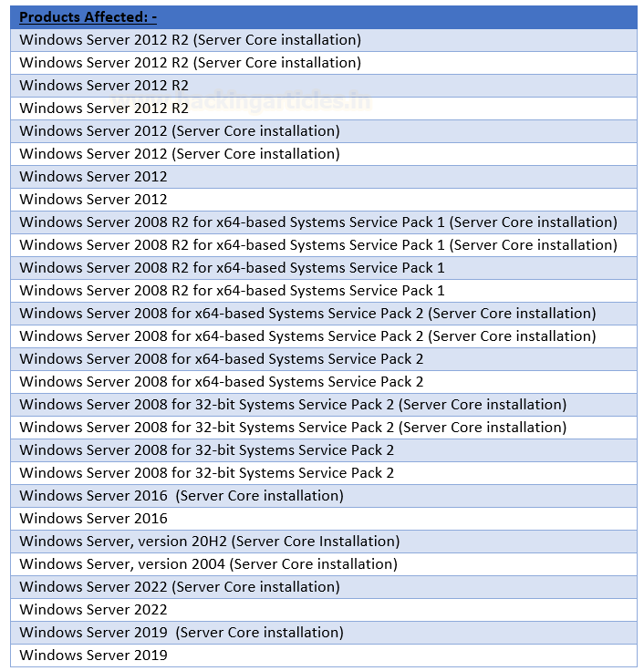This screenshot has width=644, height=671.
Task: Select white 2008 R2 x64 SP1 Server Core row
Action: tap(324, 245)
